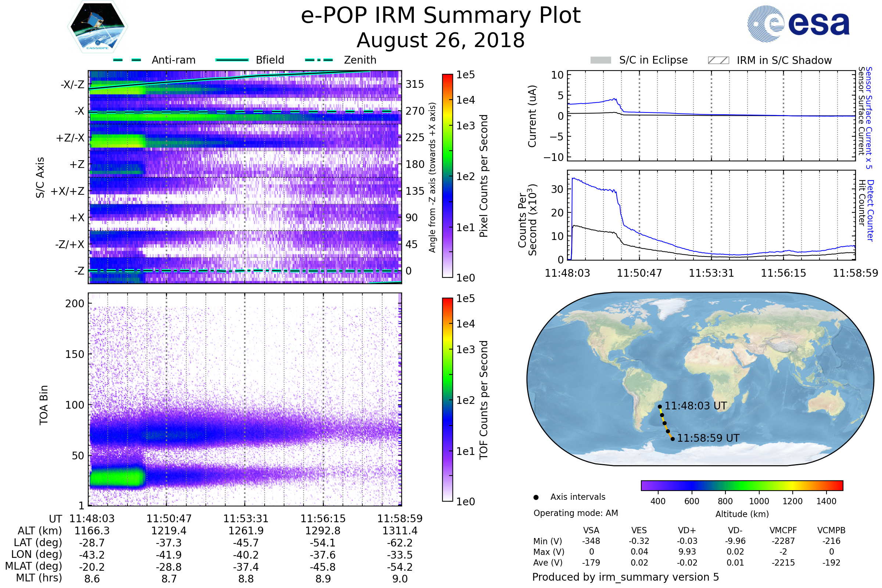Click the Bfield solid line legend marker

(x=232, y=60)
